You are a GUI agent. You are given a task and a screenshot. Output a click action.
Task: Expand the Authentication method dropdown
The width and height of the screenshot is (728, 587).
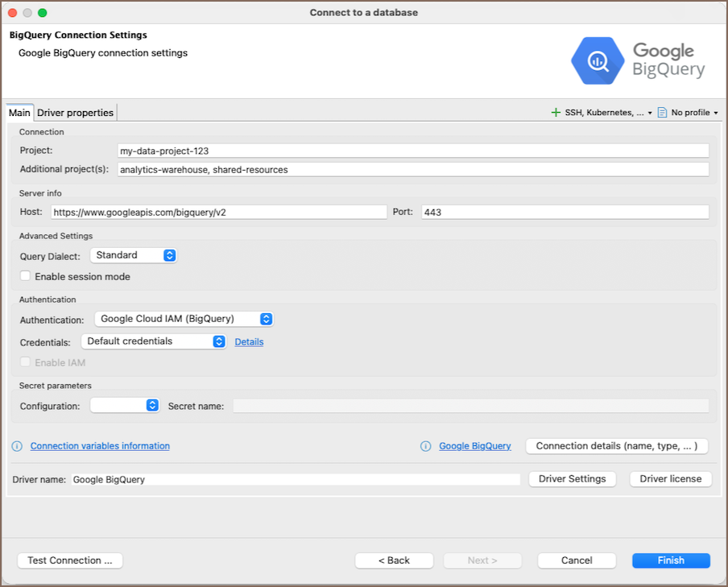tap(184, 319)
